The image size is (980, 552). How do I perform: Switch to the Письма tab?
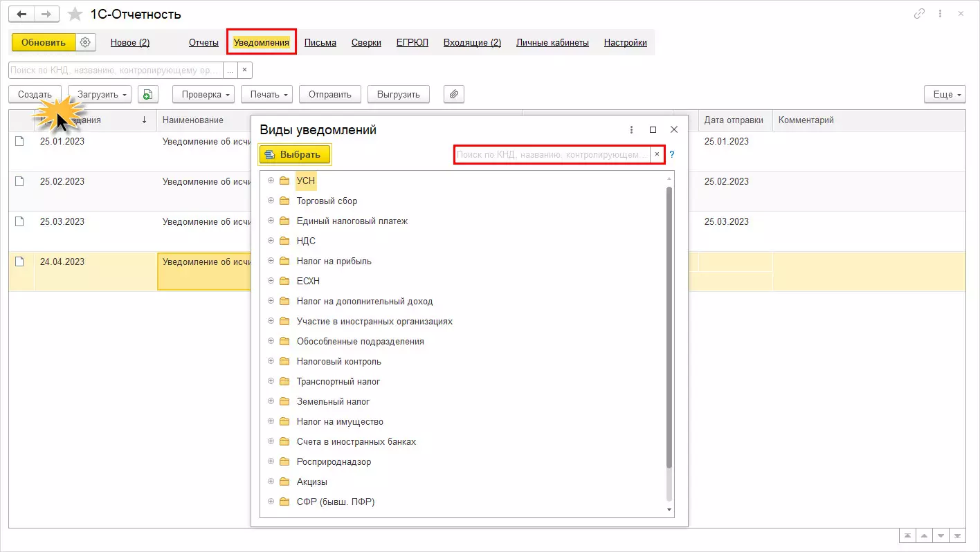pyautogui.click(x=320, y=42)
